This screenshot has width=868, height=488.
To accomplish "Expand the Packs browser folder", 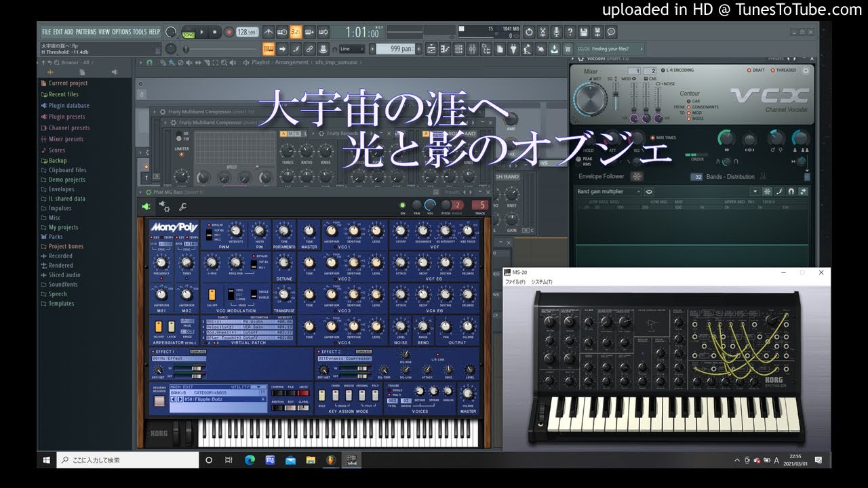I will click(x=55, y=237).
